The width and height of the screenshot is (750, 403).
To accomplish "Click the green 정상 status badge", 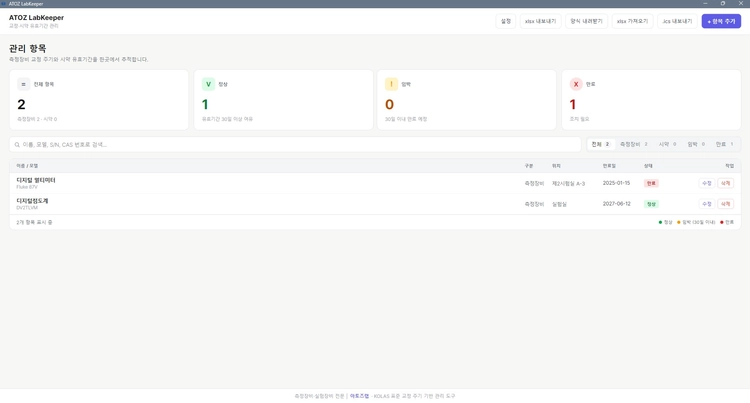I will coord(651,204).
